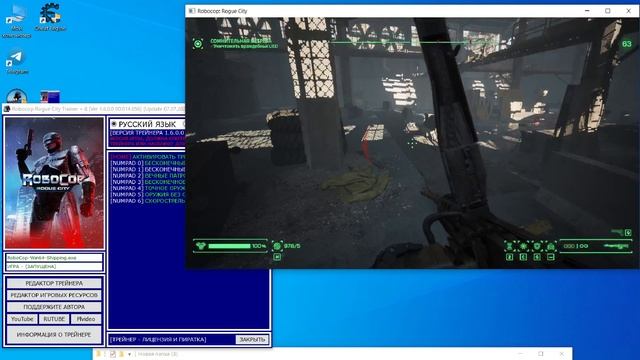The image size is (640, 360).
Task: Click the weapon silhouette icon in ammo HUD
Action: click(x=616, y=246)
